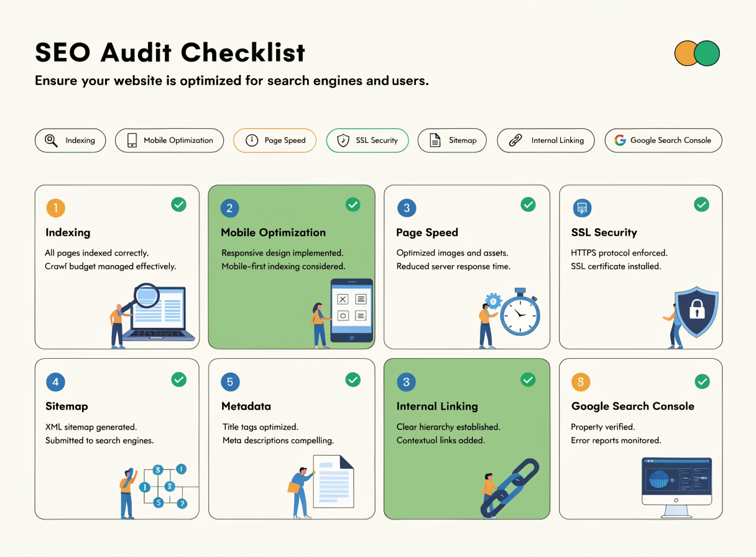
Task: Click the 'Sitemap' card heading
Action: tap(67, 407)
